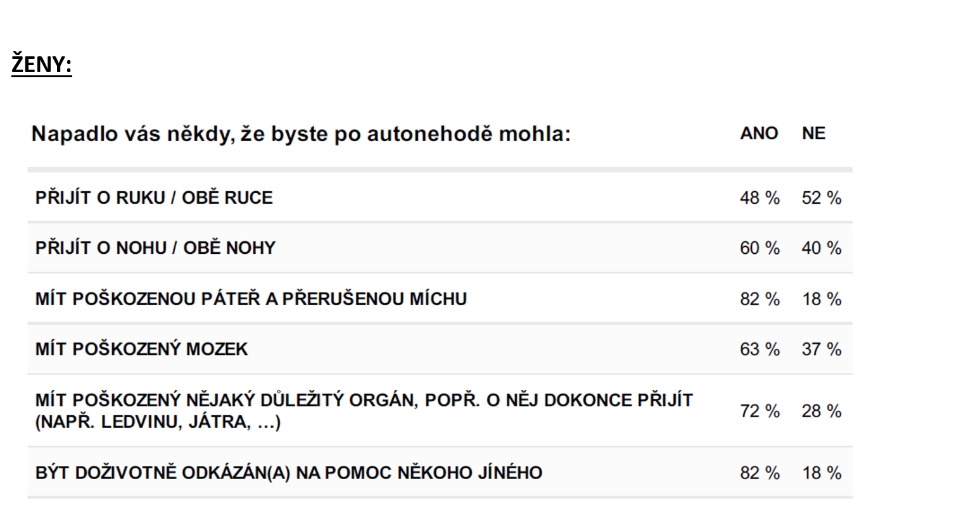Screen dimensions: 980x507
Task: Click the NE column header
Action: click(814, 134)
